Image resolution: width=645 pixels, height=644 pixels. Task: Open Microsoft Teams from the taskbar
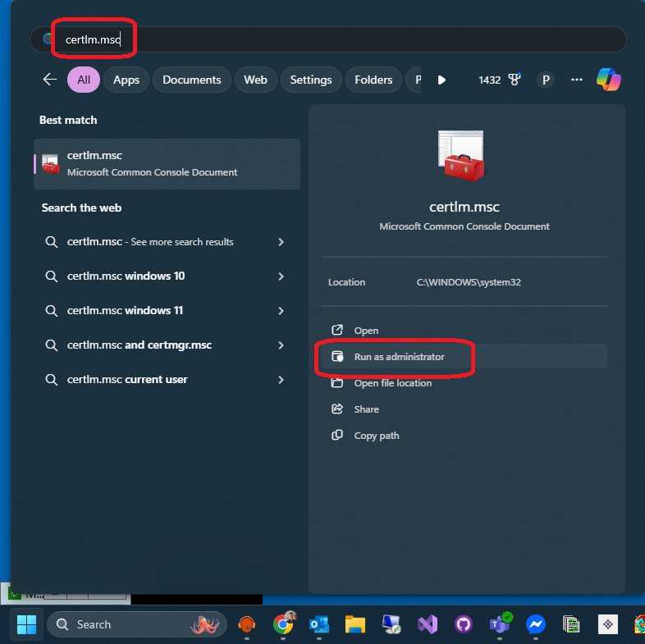500,623
